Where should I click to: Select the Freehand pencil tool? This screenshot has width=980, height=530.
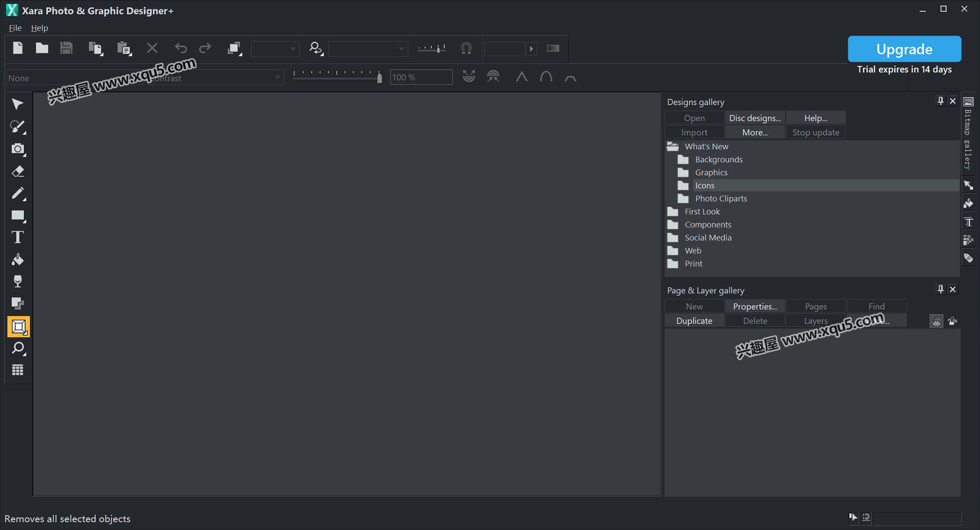click(x=18, y=193)
